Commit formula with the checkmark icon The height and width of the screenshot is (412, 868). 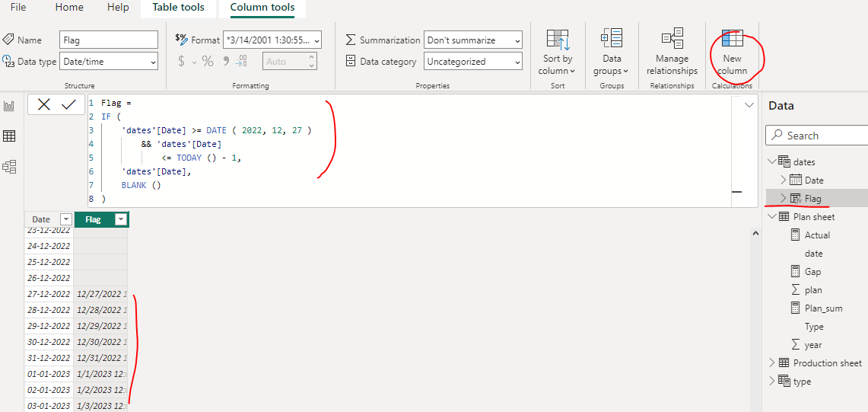point(68,104)
